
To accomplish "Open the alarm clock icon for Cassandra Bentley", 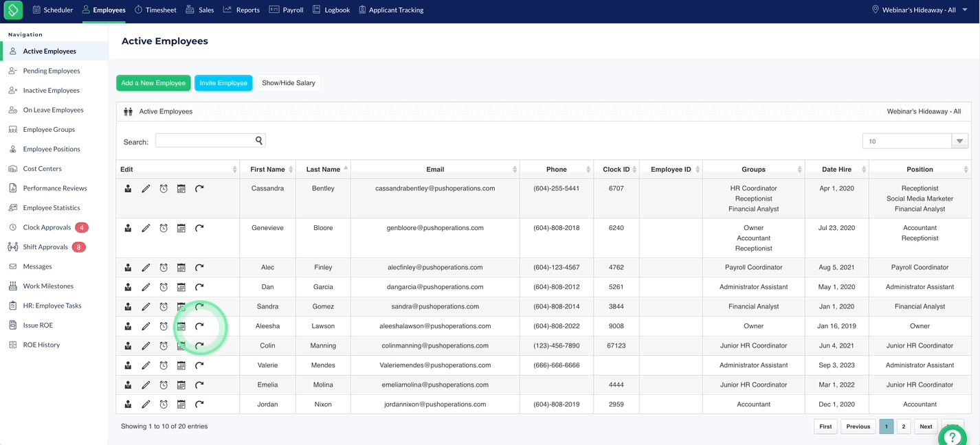I will coord(164,189).
